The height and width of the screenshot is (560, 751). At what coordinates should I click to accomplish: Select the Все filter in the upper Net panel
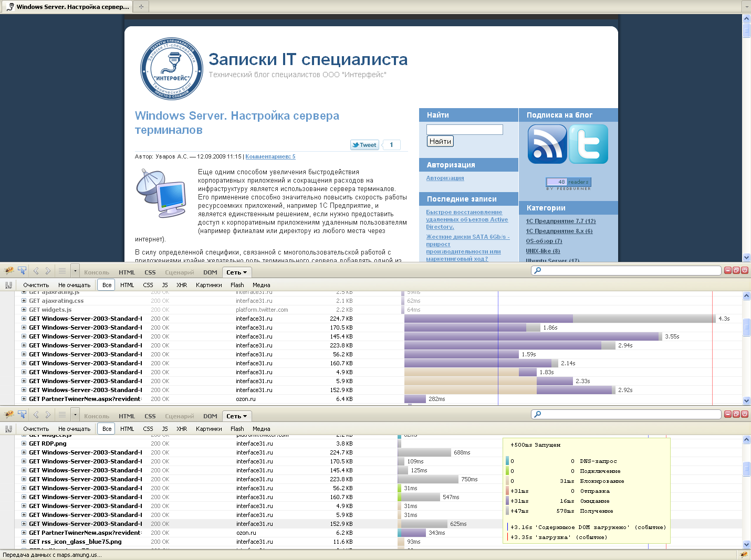point(107,285)
